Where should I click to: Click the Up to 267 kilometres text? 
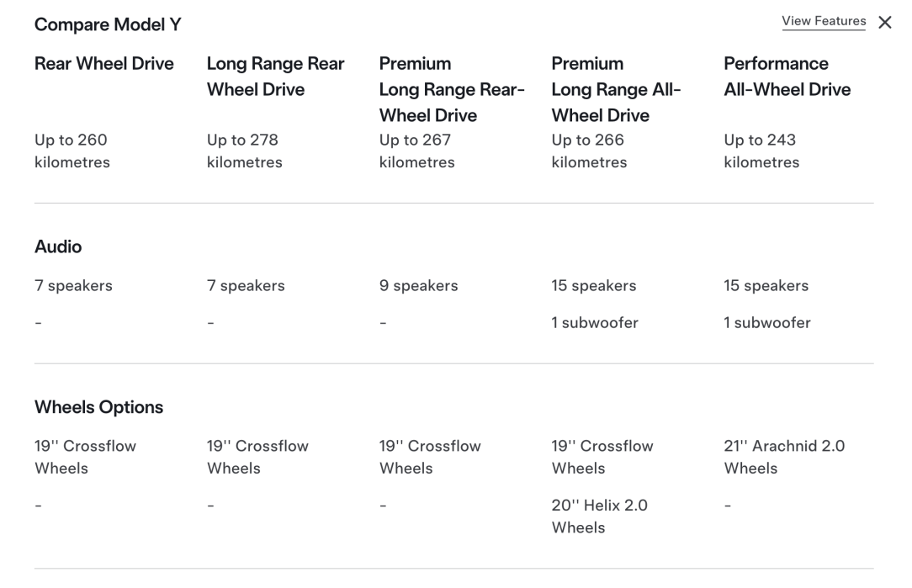coord(417,151)
